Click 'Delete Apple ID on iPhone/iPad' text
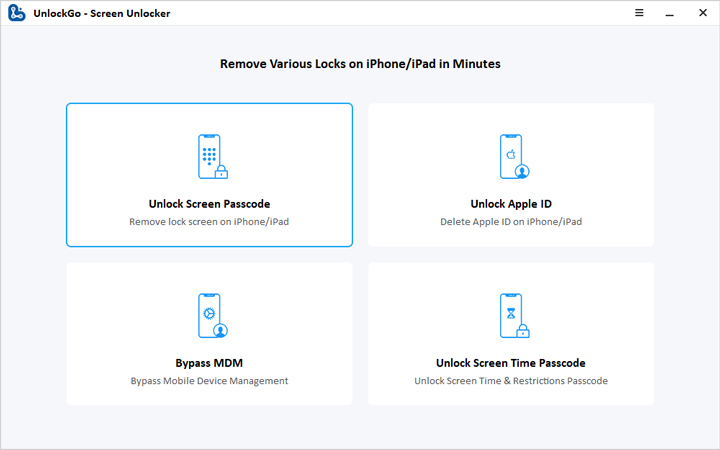720x450 pixels. click(511, 222)
